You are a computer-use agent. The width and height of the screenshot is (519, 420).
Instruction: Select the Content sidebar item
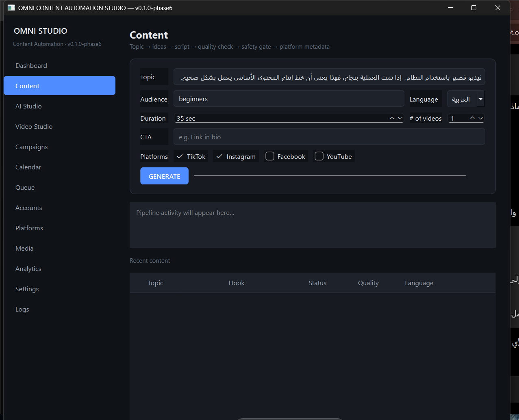[x=59, y=86]
